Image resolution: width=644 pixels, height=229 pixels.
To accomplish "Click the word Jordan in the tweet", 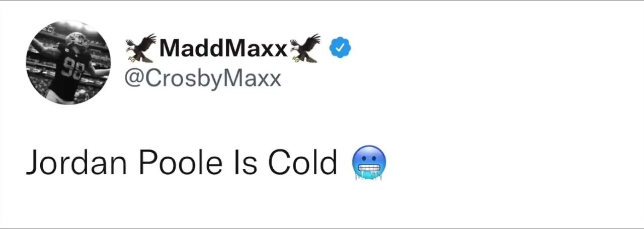I will point(76,163).
